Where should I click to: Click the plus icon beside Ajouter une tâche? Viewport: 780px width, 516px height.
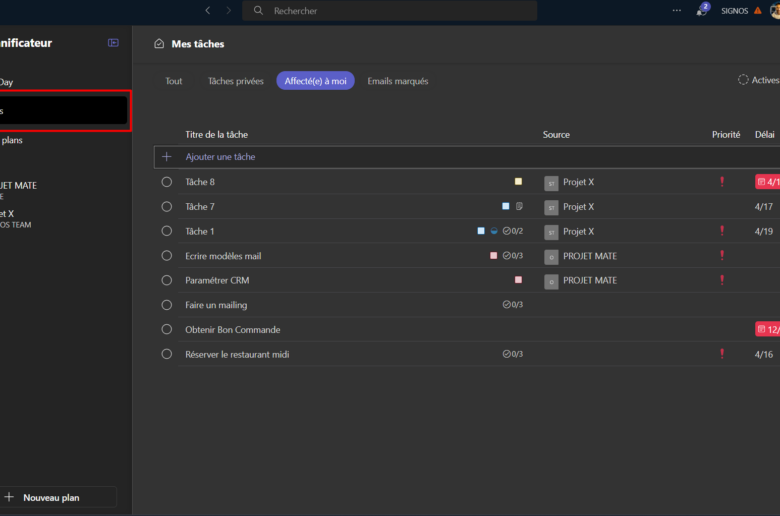(x=167, y=157)
